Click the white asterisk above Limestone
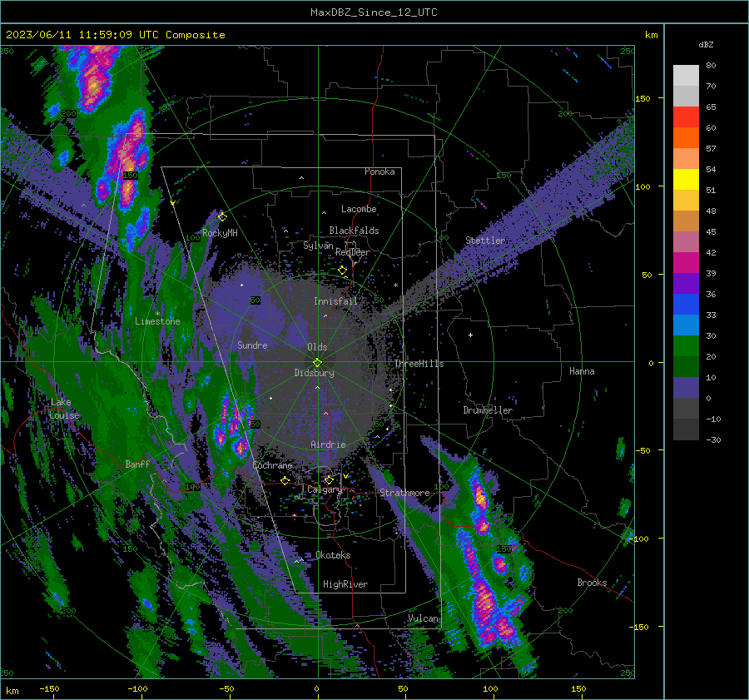This screenshot has width=749, height=700. 157,314
